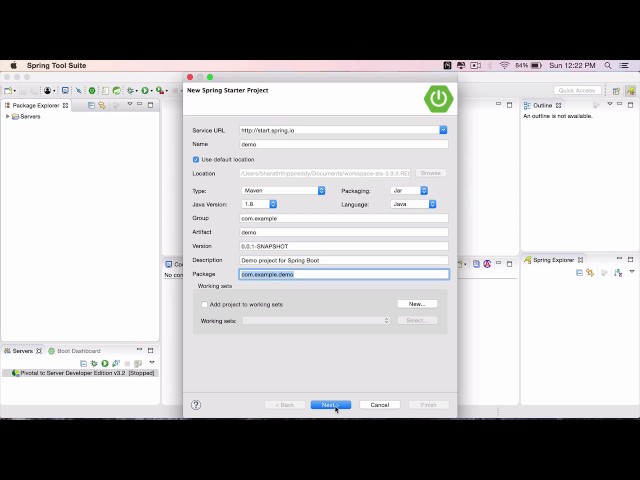Click the green Relaunch toolbar icon
640x480 pixels.
pyautogui.click(x=117, y=91)
